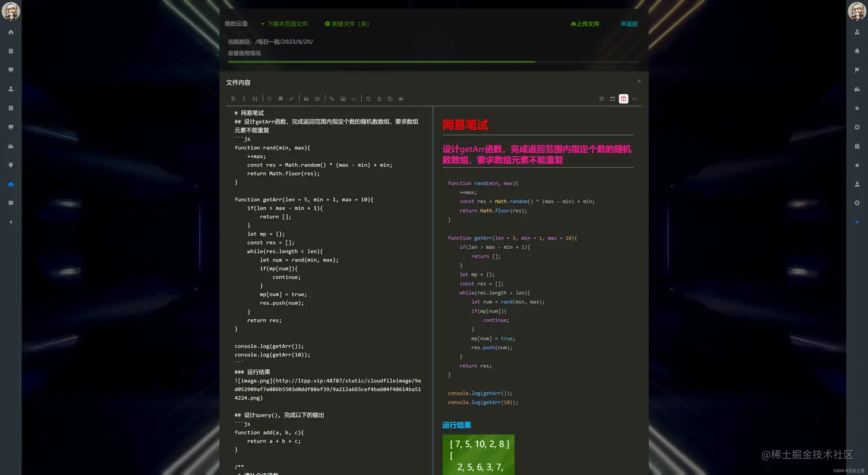Toggle the document outline view

tap(601, 99)
